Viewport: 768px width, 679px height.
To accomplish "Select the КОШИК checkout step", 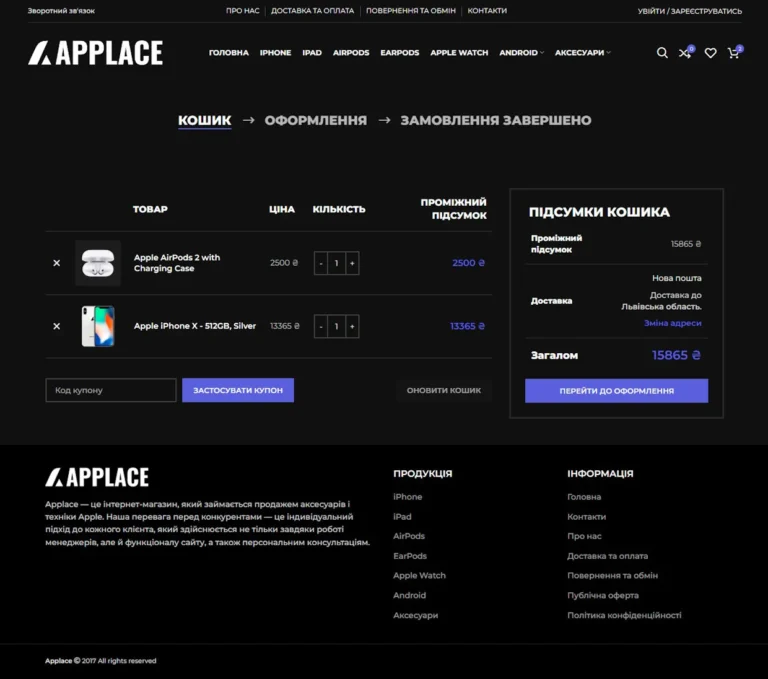I will tap(205, 121).
